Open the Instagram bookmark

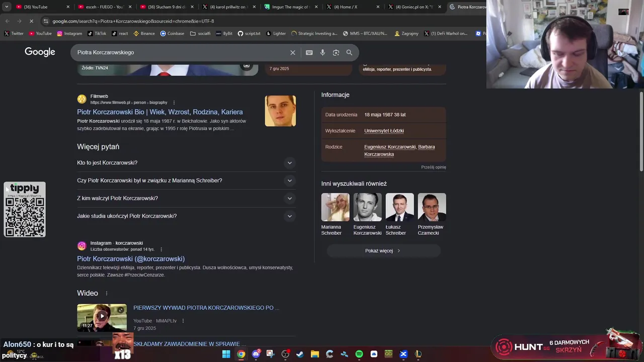(x=69, y=34)
